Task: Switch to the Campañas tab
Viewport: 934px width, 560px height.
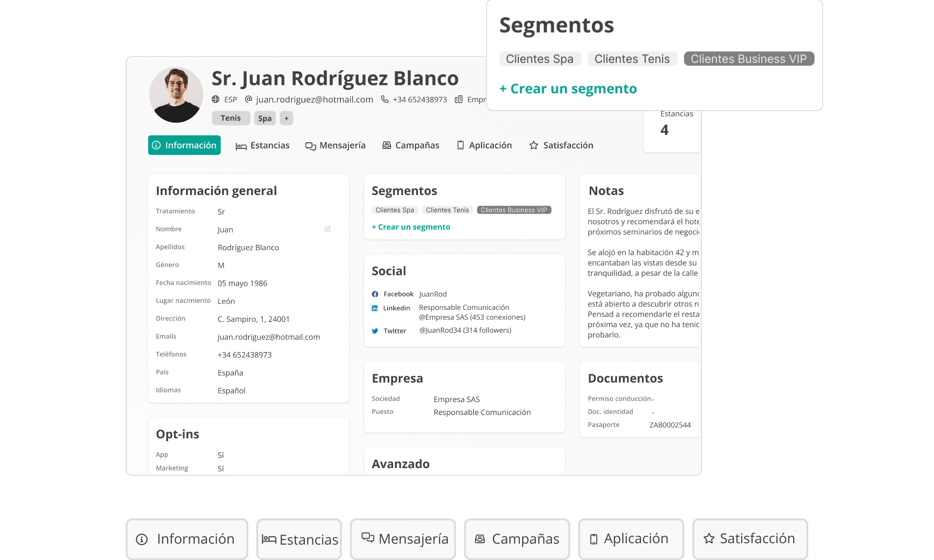Action: click(410, 145)
